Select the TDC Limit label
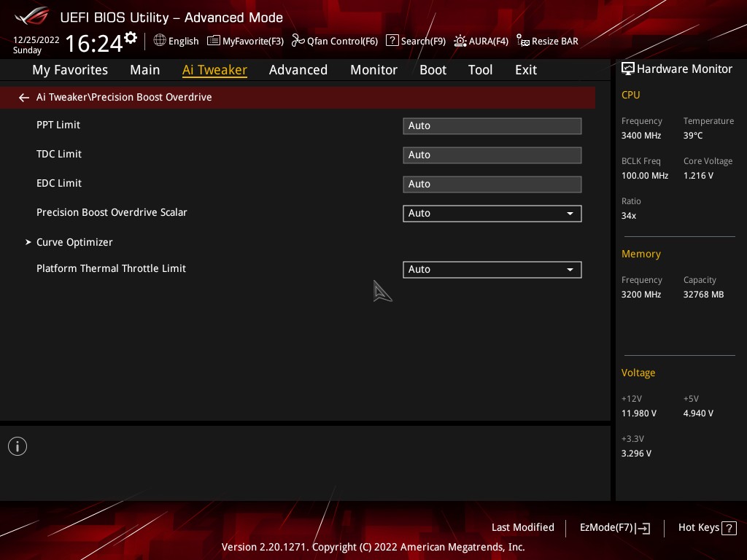 pyautogui.click(x=59, y=154)
